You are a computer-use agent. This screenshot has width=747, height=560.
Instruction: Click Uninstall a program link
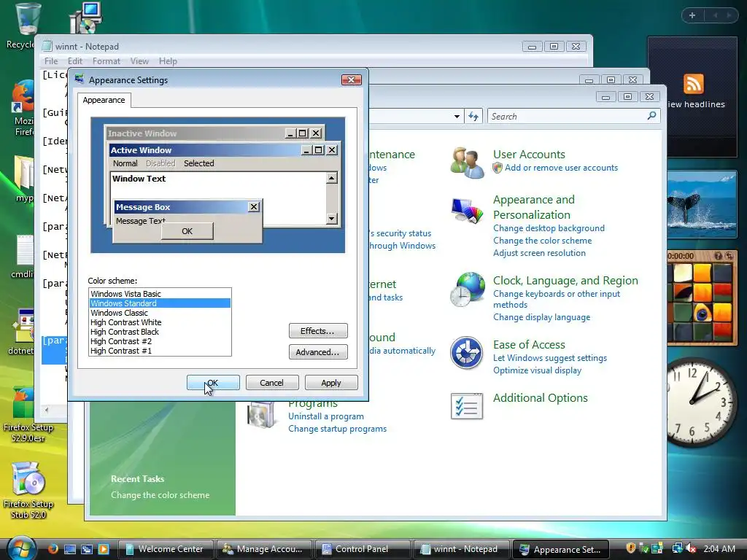pos(326,416)
